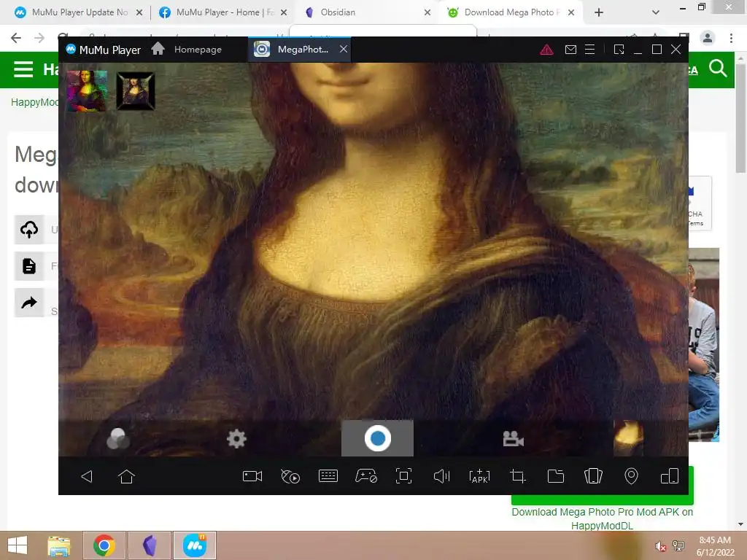Open Download Mega Photo Pro Mod APK link

pyautogui.click(x=602, y=518)
